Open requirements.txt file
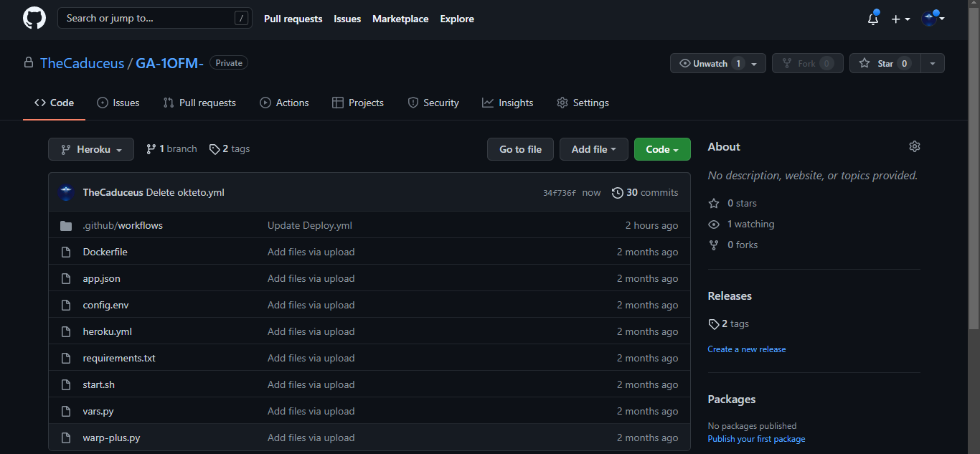The image size is (980, 454). pyautogui.click(x=119, y=358)
